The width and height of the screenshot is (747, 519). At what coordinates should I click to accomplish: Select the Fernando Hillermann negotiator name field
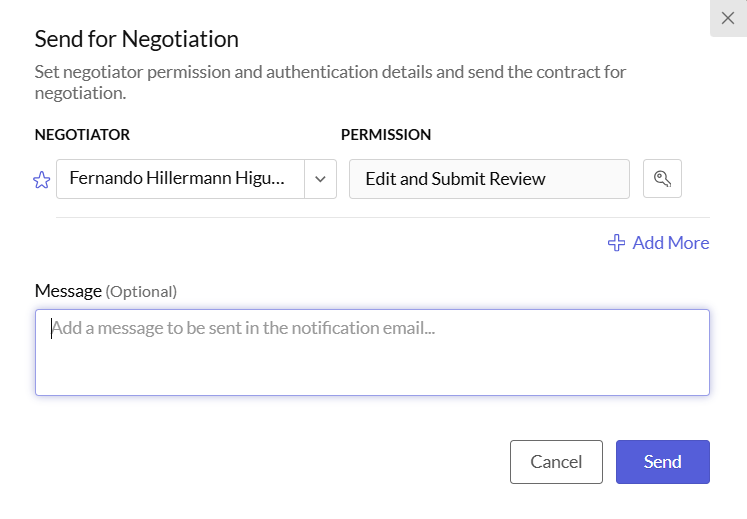pyautogui.click(x=180, y=179)
